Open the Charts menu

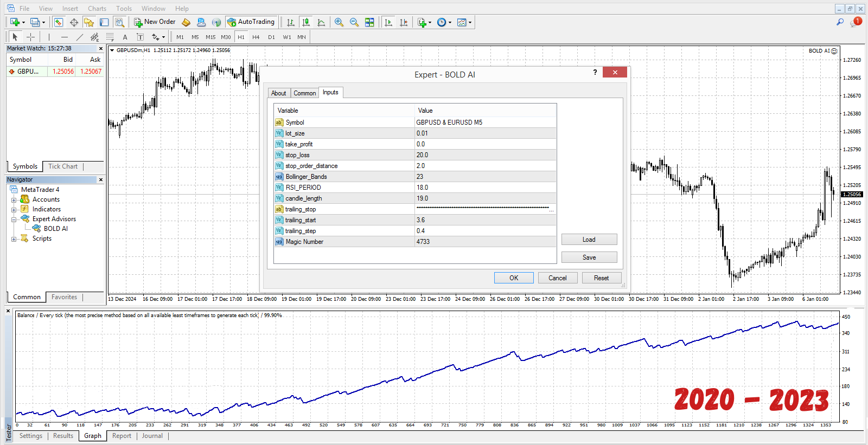pos(97,9)
